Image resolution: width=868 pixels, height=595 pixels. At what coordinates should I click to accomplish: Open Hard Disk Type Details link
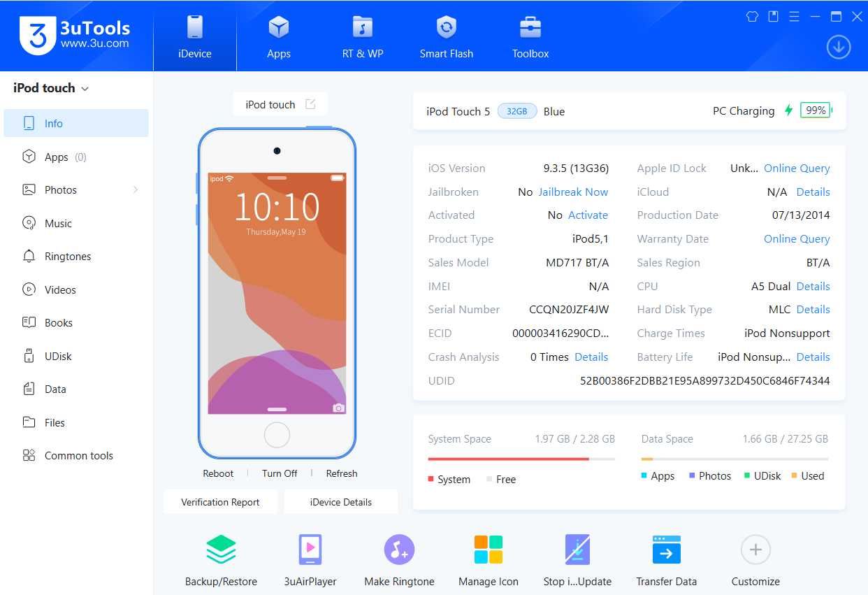pyautogui.click(x=813, y=309)
